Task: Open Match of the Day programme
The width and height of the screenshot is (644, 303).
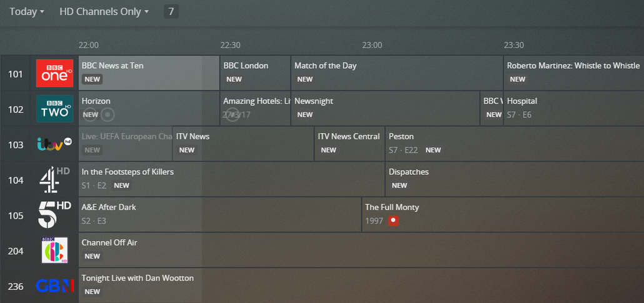Action: tap(396, 72)
